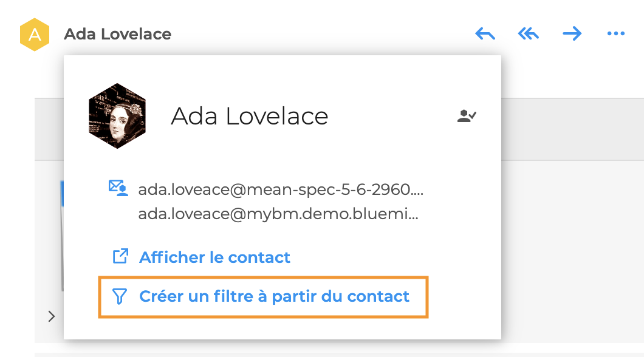This screenshot has height=357, width=644.
Task: Click the external-link icon beside Afficher le contact
Action: point(120,256)
